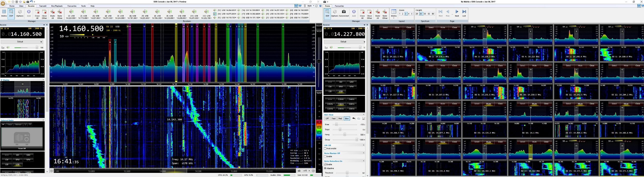Switch to the Rec/Playback ribbon tab

coord(57,6)
